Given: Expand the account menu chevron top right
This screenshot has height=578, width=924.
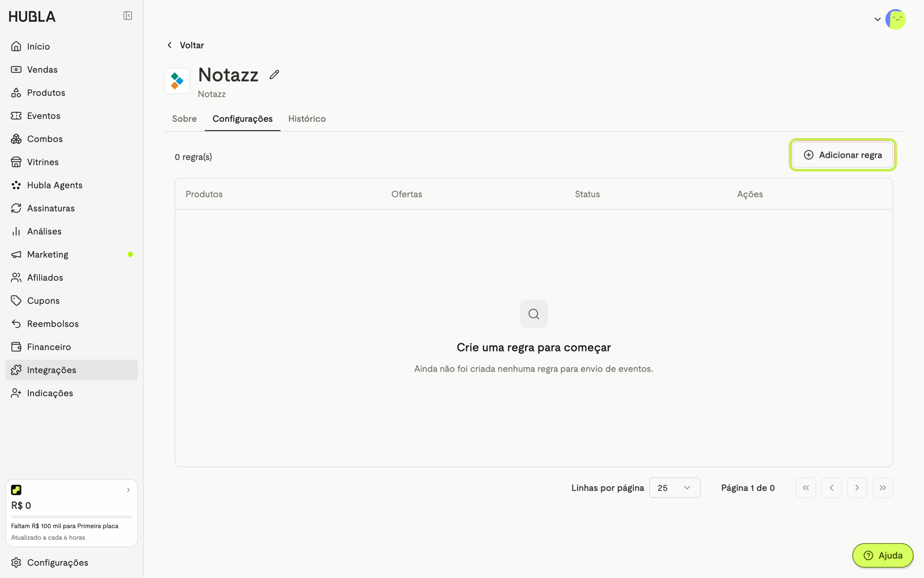Looking at the screenshot, I should (x=877, y=20).
